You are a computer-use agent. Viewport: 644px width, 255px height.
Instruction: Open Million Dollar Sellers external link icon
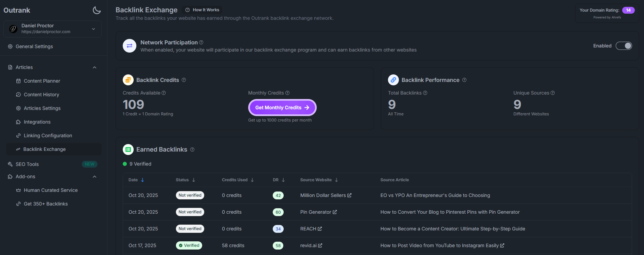(x=349, y=195)
